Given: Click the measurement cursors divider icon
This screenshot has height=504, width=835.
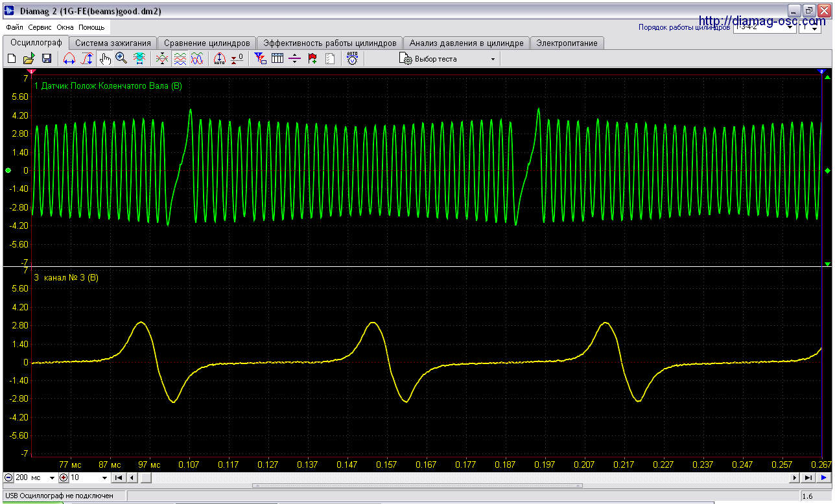Looking at the screenshot, I should coord(295,59).
